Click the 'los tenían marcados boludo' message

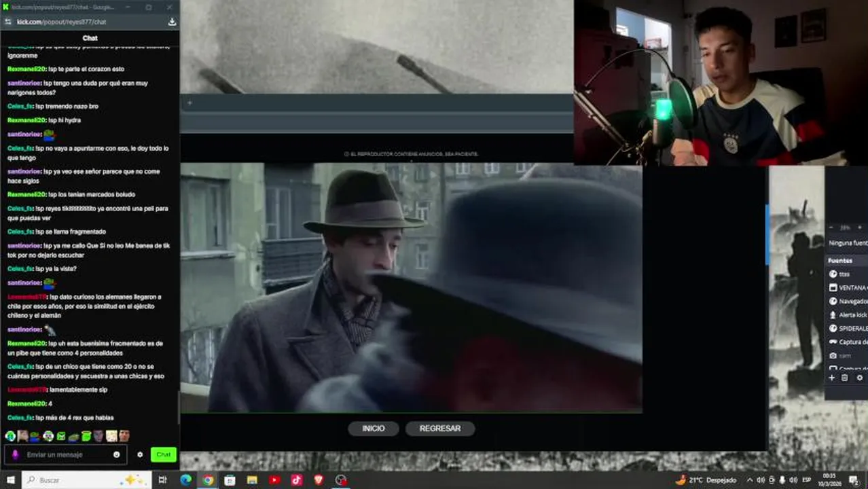pyautogui.click(x=71, y=194)
